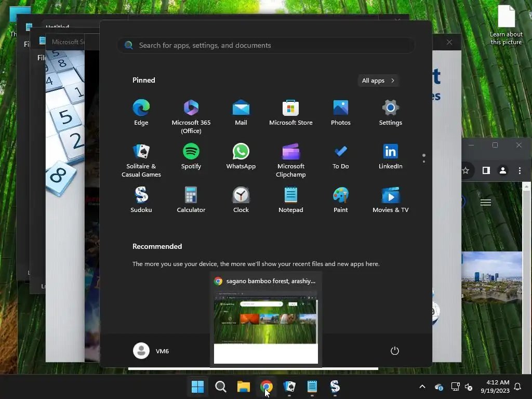
Task: Open Settings from the Start menu
Action: pos(391,113)
